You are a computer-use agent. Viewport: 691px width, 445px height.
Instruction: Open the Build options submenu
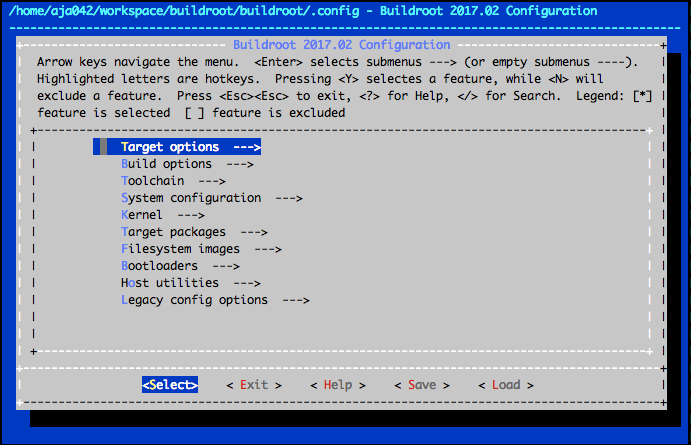pos(187,164)
